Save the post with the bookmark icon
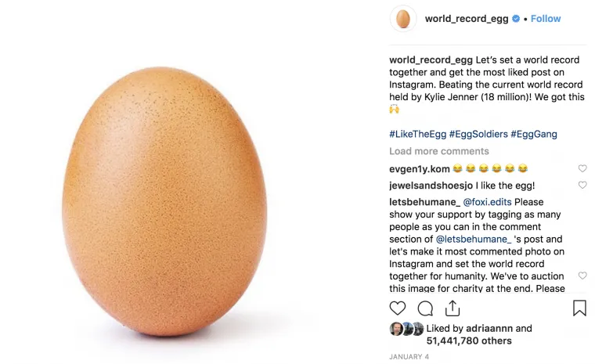Viewport: 595px width, 364px height. point(579,308)
